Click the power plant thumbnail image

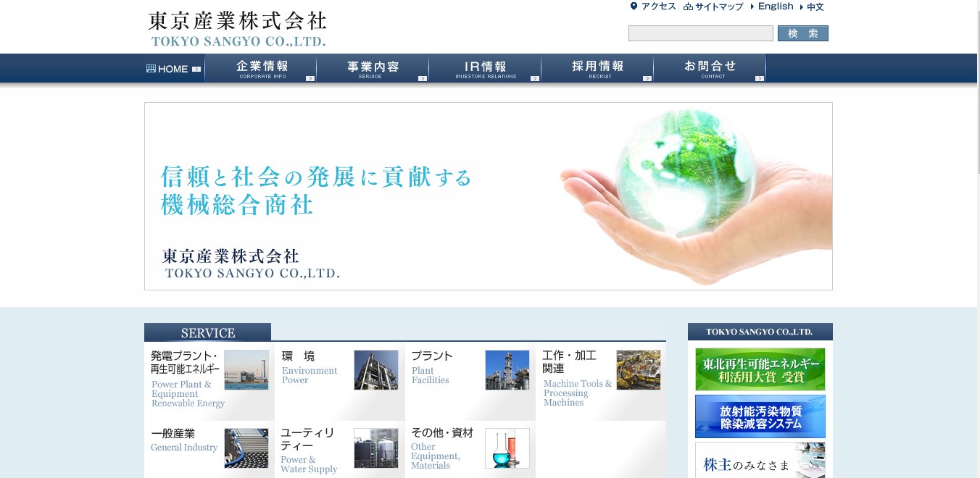point(246,370)
